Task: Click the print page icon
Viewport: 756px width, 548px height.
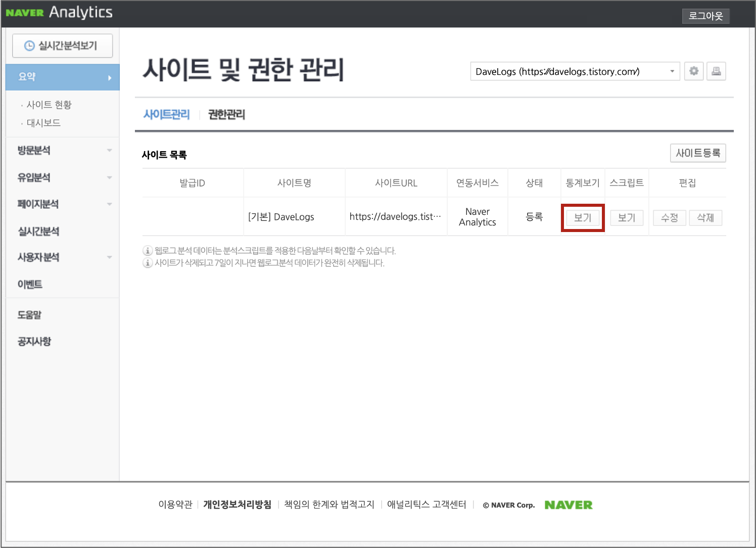Action: pos(716,71)
